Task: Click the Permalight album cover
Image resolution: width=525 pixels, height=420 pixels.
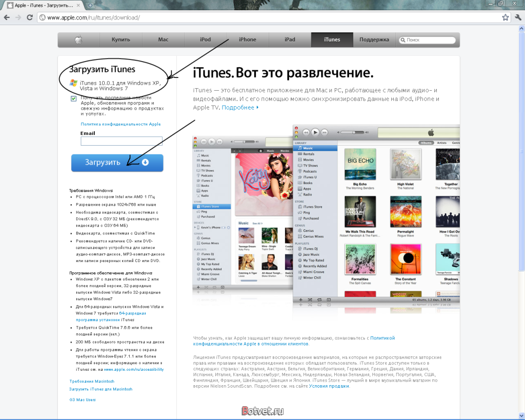Action: coord(406,212)
